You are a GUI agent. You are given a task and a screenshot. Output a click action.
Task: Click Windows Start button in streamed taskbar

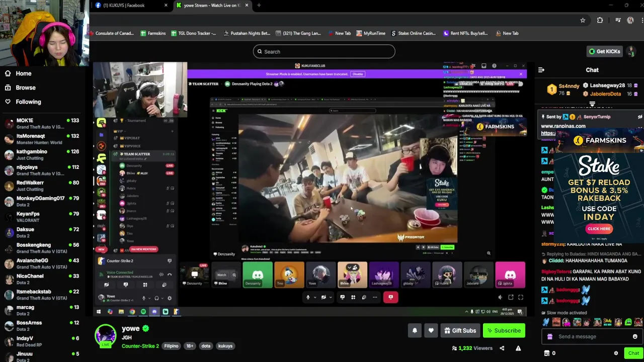[99, 312]
